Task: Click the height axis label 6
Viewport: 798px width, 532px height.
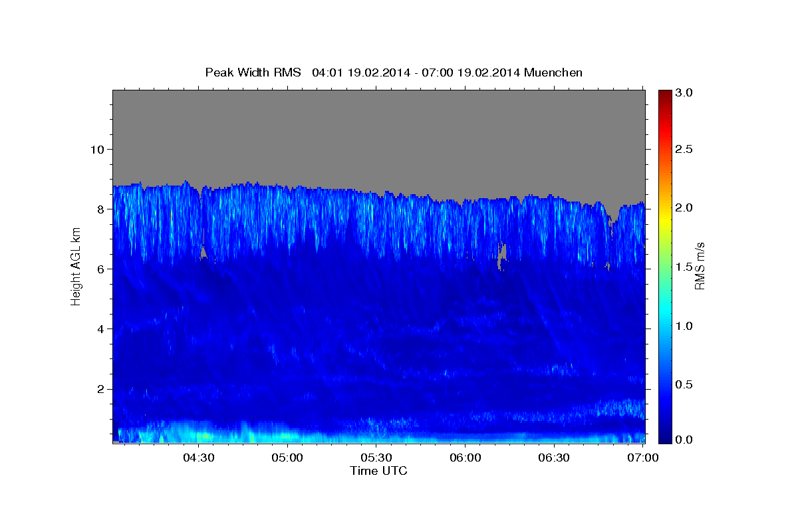Action: tap(102, 269)
